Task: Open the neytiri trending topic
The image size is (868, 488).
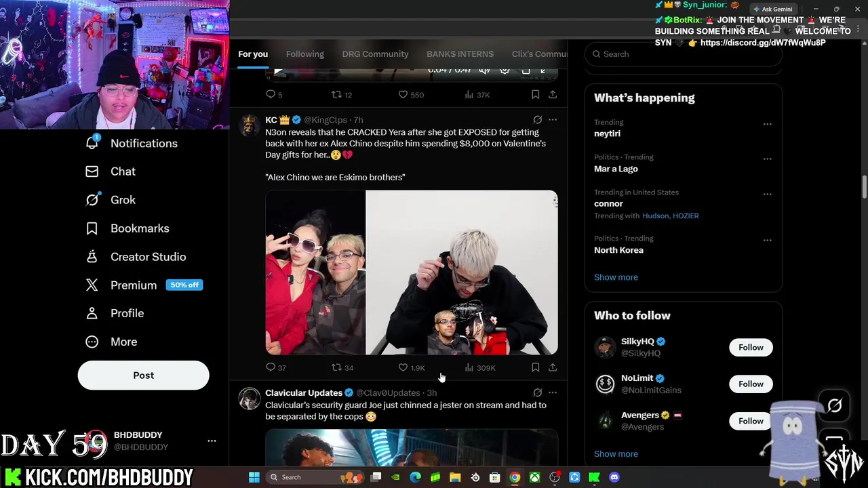Action: pyautogui.click(x=607, y=134)
